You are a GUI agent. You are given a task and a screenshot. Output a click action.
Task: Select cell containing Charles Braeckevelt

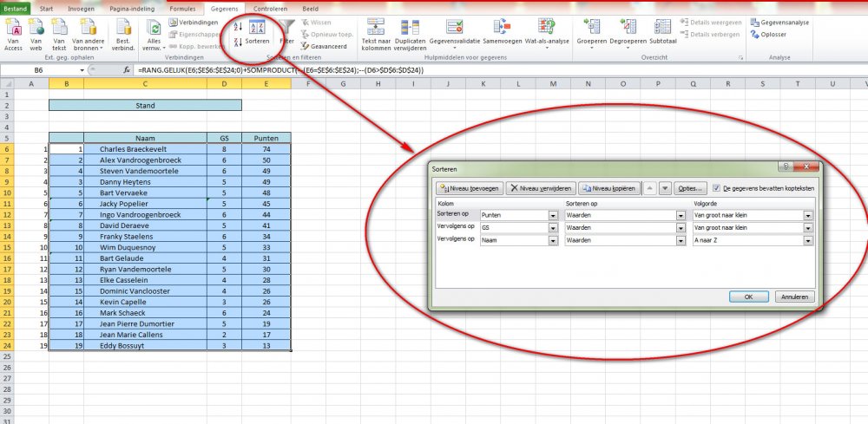tap(145, 149)
